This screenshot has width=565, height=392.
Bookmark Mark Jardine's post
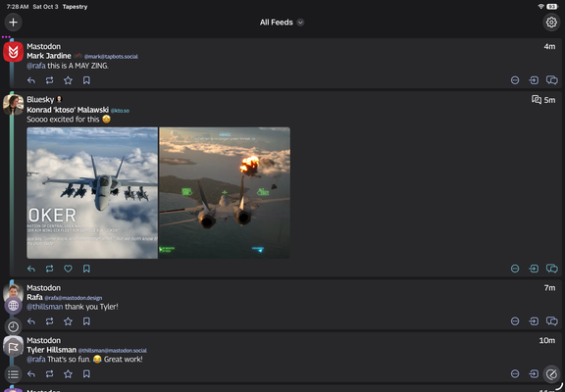(86, 80)
